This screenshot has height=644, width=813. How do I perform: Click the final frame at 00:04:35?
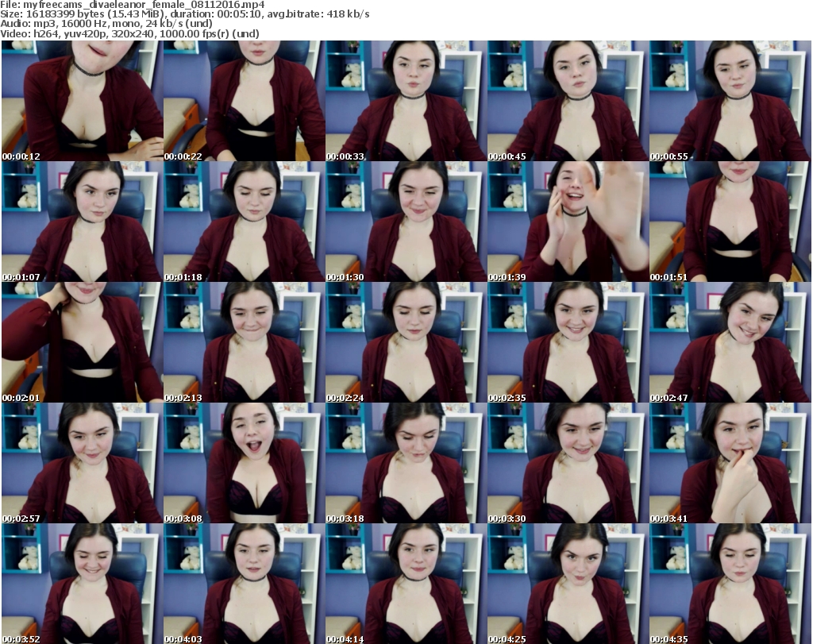pos(730,584)
